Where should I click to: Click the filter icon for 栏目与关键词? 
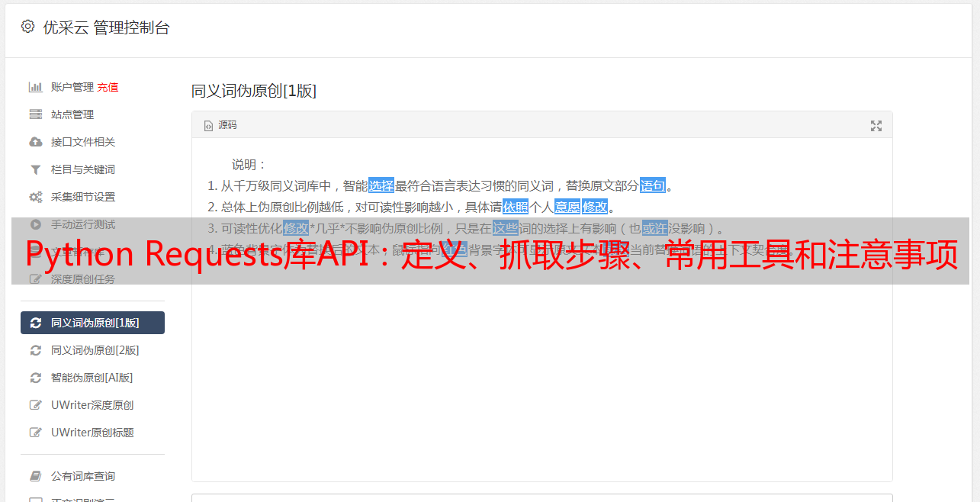point(36,169)
